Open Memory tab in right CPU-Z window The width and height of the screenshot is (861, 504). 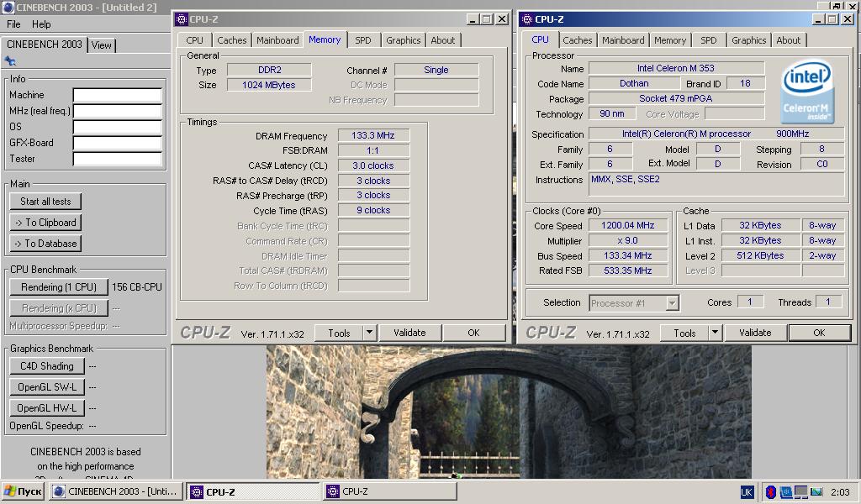670,40
